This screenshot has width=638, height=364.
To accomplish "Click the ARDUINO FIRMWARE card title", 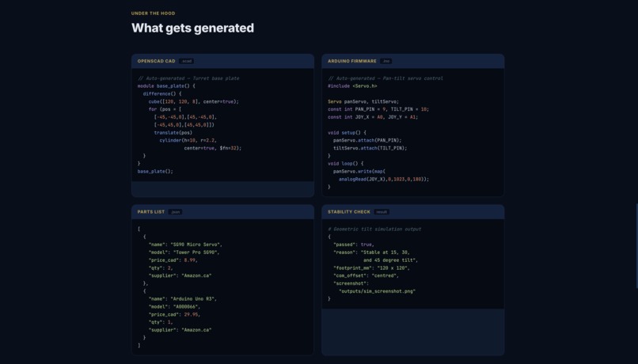I will point(352,61).
